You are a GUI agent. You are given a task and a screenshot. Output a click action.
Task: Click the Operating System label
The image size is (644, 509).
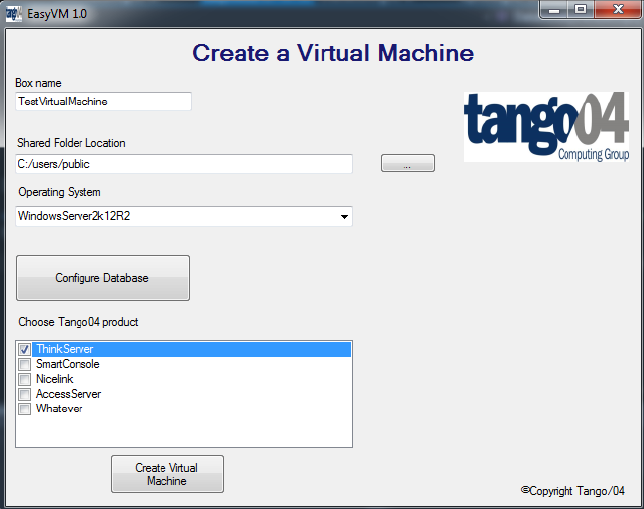click(59, 192)
